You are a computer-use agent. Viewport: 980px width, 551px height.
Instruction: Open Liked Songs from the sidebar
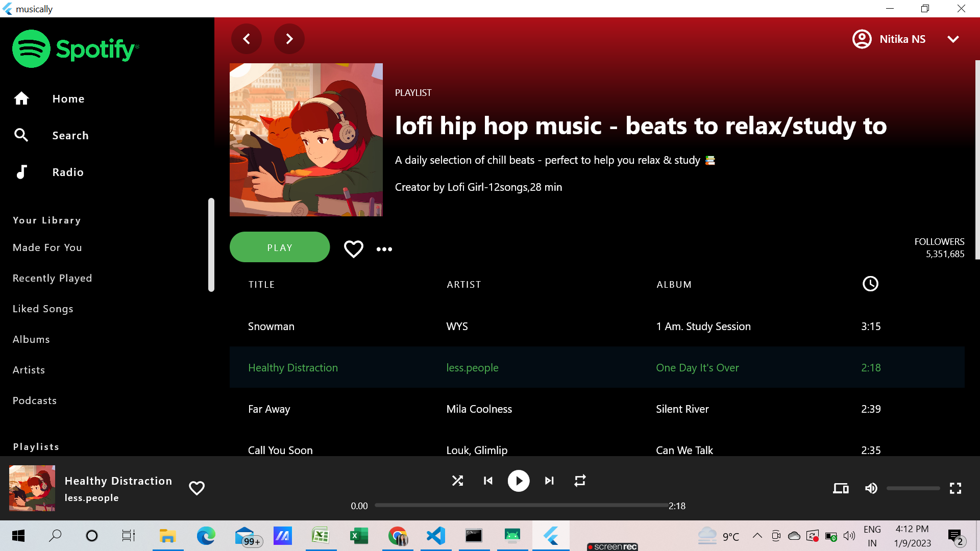point(43,309)
